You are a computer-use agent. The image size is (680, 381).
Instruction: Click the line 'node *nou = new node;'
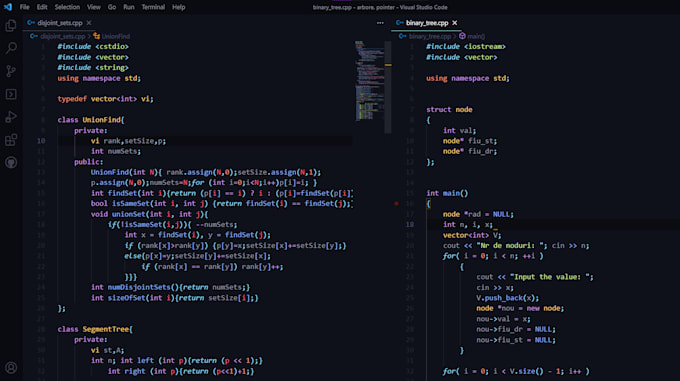(520, 308)
